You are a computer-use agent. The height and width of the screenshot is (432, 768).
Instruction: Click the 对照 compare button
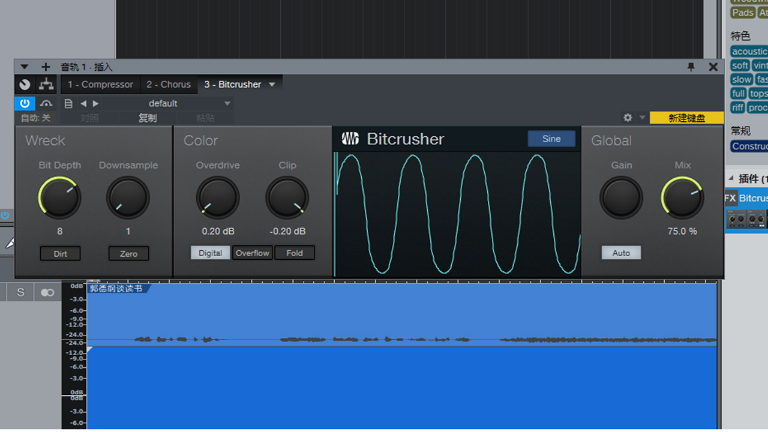click(x=90, y=118)
